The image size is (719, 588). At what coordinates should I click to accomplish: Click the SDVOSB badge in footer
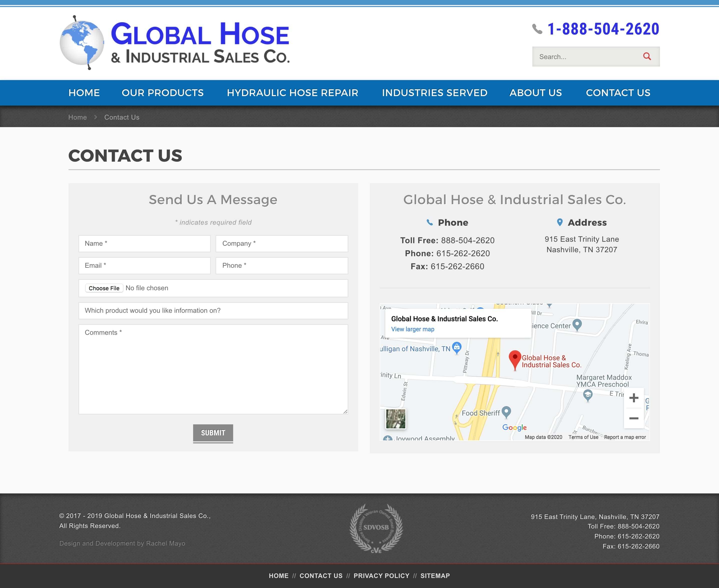coord(376,528)
